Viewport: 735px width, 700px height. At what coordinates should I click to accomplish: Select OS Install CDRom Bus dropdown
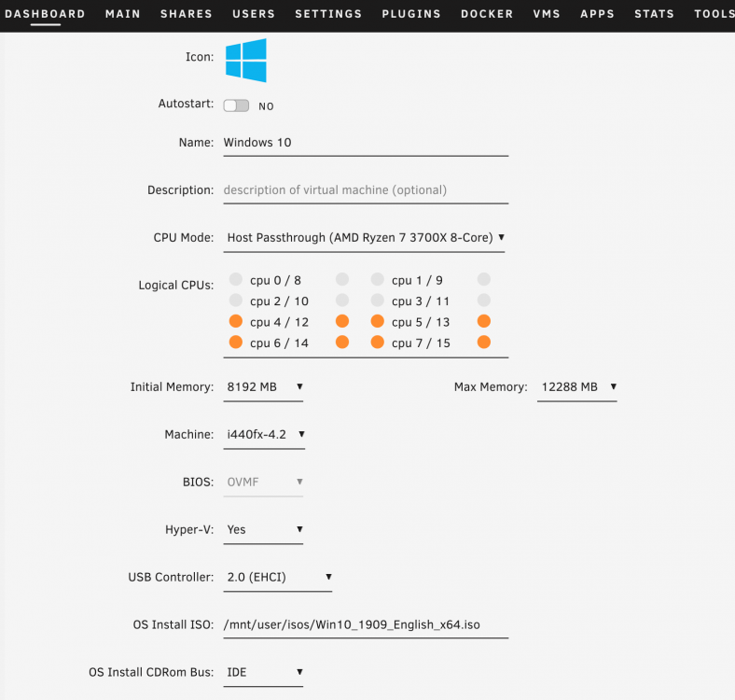coord(263,672)
